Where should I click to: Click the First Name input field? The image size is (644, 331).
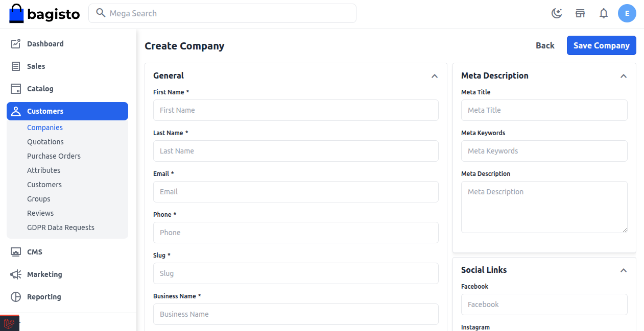coord(296,110)
